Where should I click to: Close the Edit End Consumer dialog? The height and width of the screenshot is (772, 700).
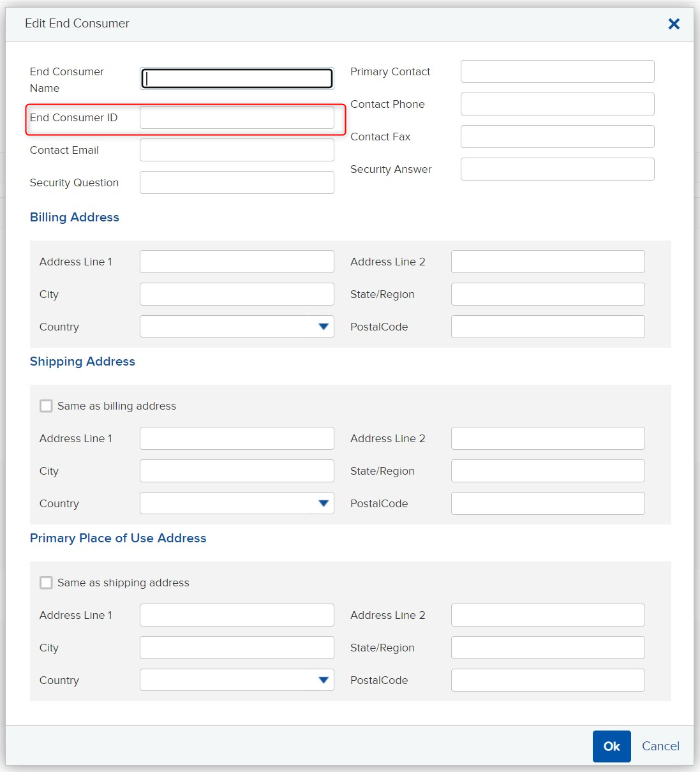[674, 24]
